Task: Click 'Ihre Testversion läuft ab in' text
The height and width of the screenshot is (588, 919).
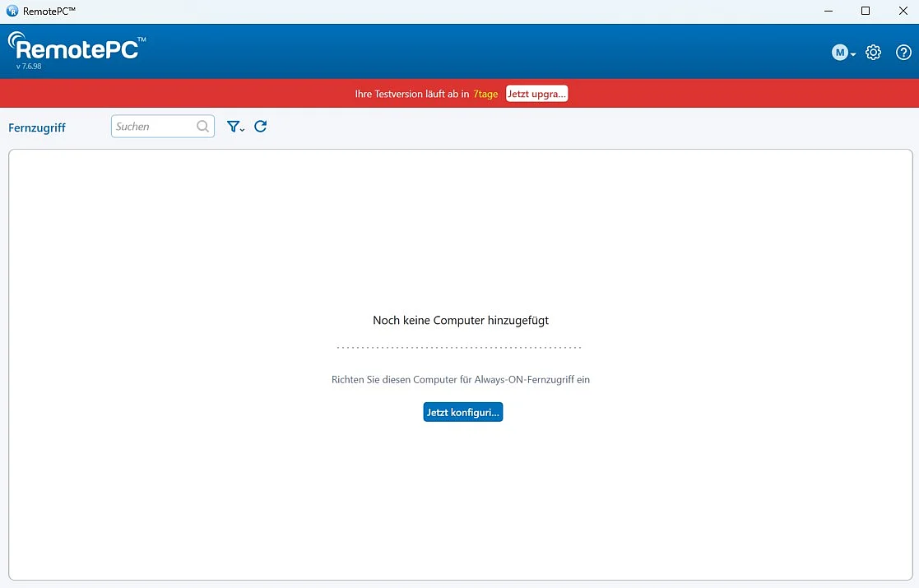Action: click(x=412, y=94)
